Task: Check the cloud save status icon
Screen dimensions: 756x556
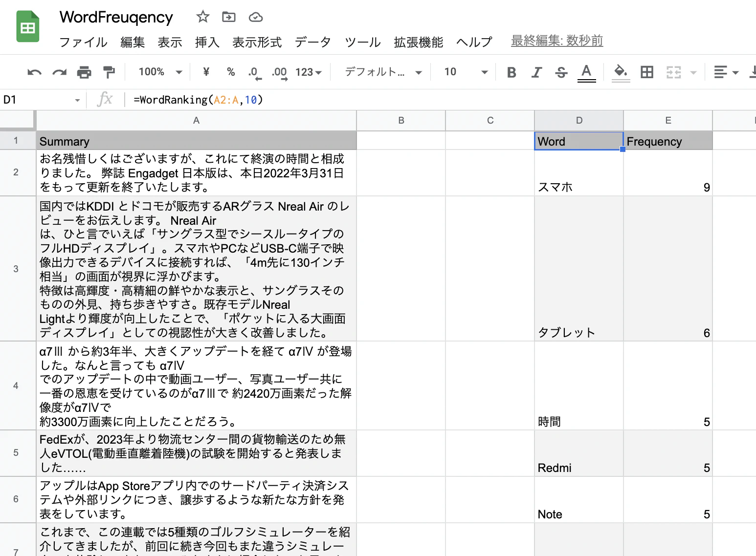Action: point(256,18)
